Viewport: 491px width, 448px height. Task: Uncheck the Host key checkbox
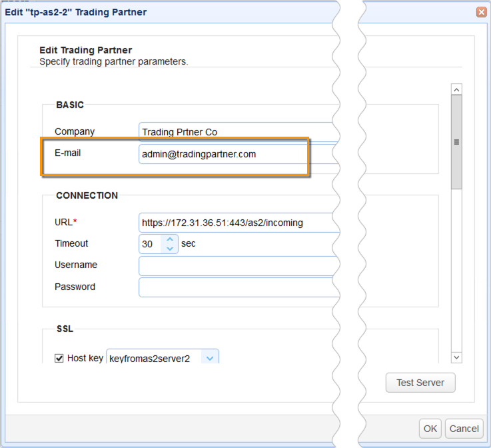tap(59, 359)
